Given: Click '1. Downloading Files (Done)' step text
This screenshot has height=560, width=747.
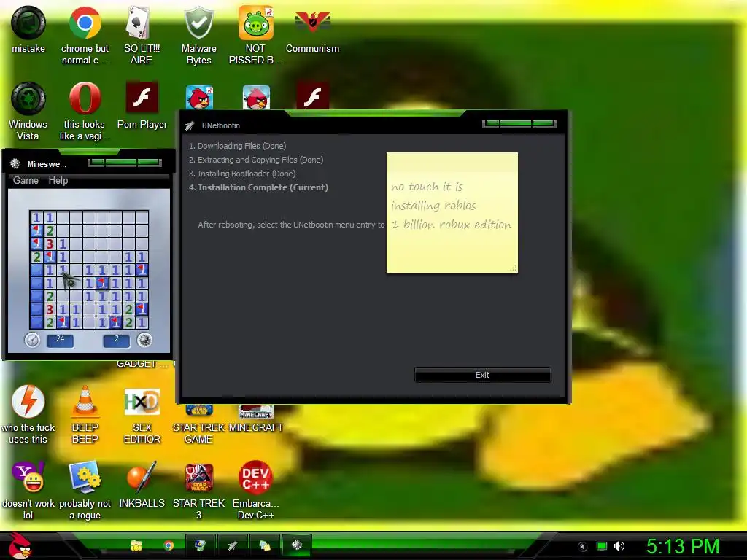Looking at the screenshot, I should click(x=237, y=146).
